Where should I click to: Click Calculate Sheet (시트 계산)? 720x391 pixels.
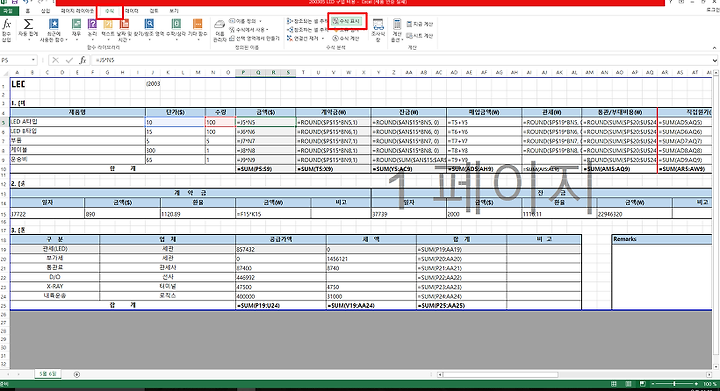(x=420, y=35)
